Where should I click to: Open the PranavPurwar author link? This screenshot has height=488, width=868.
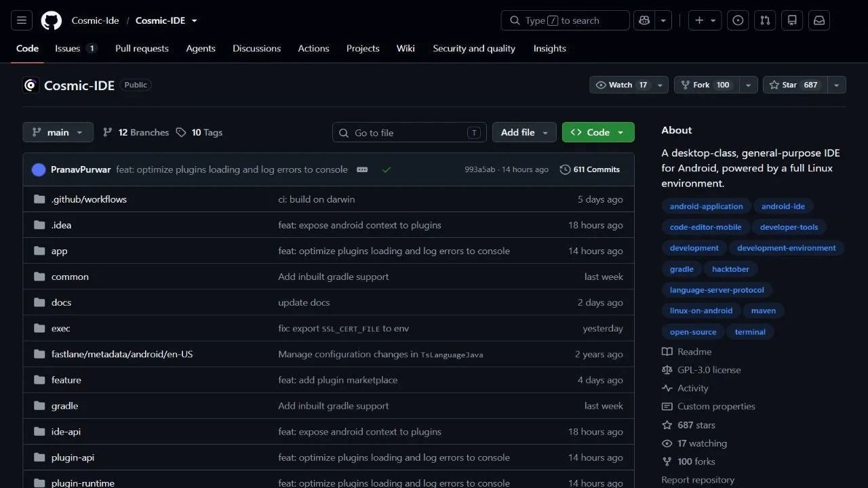click(81, 169)
